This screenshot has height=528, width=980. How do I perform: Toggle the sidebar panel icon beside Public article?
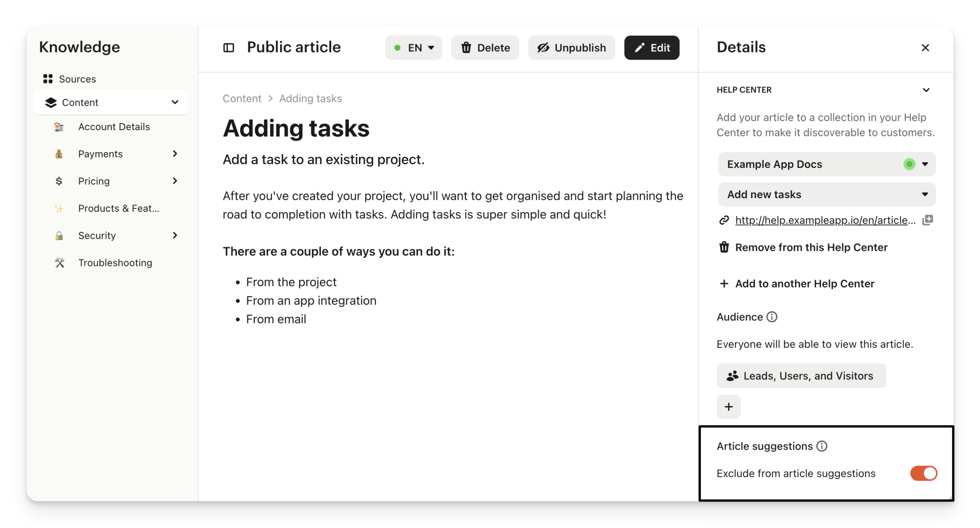228,48
